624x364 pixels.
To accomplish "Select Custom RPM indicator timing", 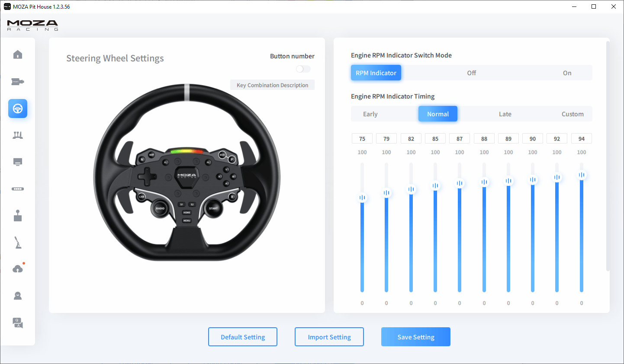I will (572, 114).
